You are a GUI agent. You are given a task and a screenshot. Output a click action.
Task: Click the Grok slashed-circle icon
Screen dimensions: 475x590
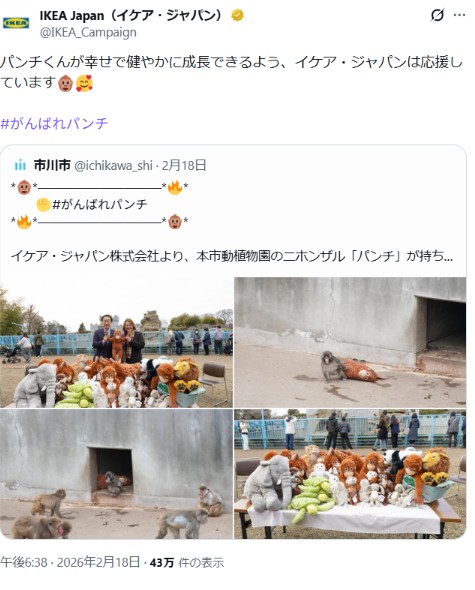437,15
